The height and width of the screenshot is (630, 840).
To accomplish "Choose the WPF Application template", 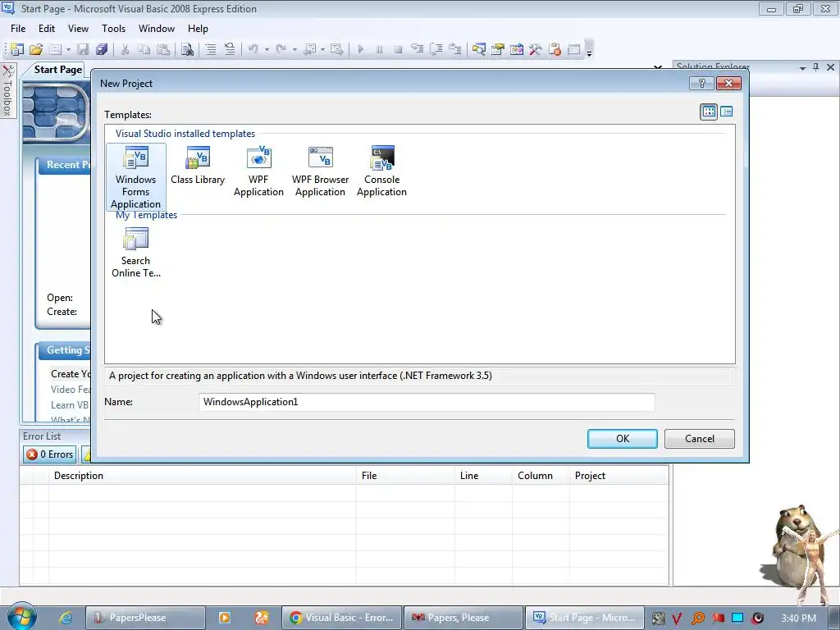I will point(258,171).
